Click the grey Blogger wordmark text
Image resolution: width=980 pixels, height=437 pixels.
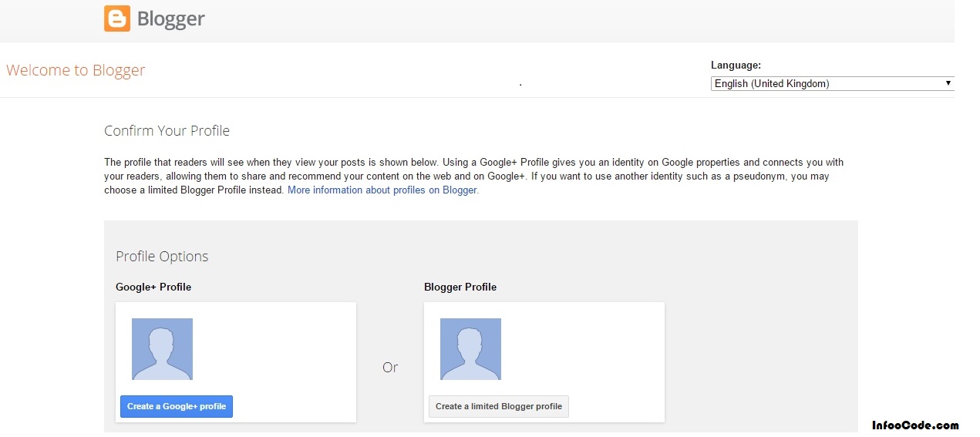pos(170,19)
